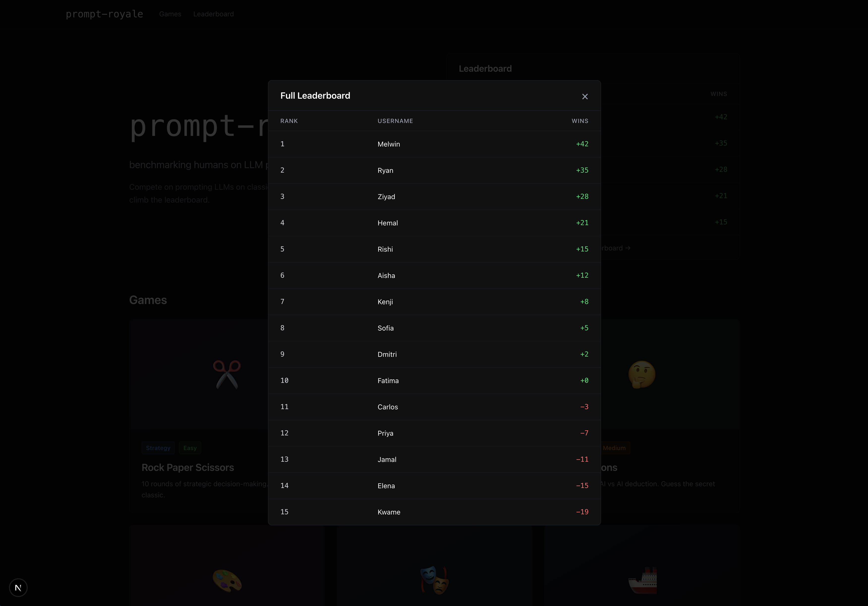Open the Games nav link
The height and width of the screenshot is (606, 868).
(170, 14)
